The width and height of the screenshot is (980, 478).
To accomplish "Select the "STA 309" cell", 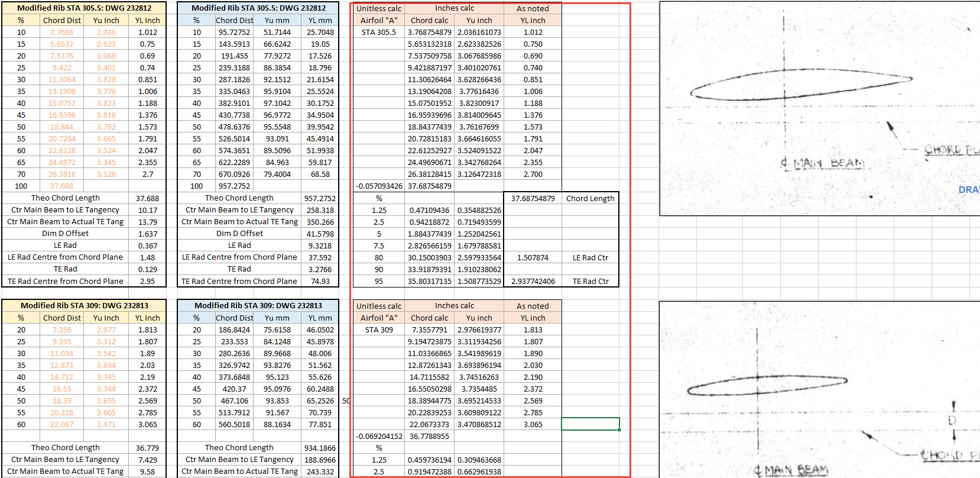I will [x=379, y=330].
